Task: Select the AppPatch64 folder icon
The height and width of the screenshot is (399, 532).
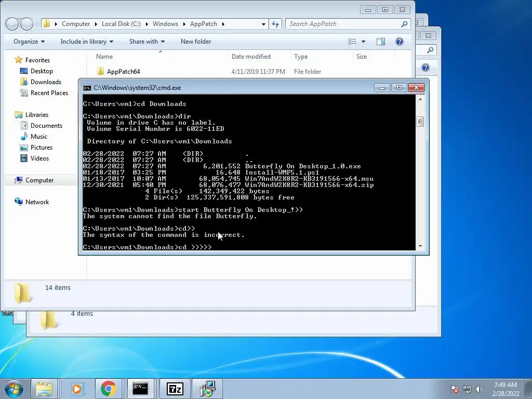Action: (x=100, y=71)
